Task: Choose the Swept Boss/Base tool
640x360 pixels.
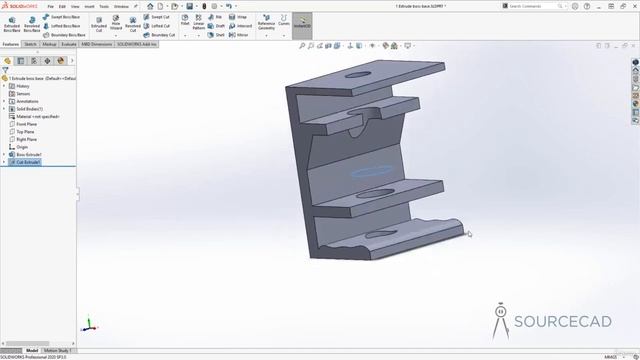Action: [61, 17]
